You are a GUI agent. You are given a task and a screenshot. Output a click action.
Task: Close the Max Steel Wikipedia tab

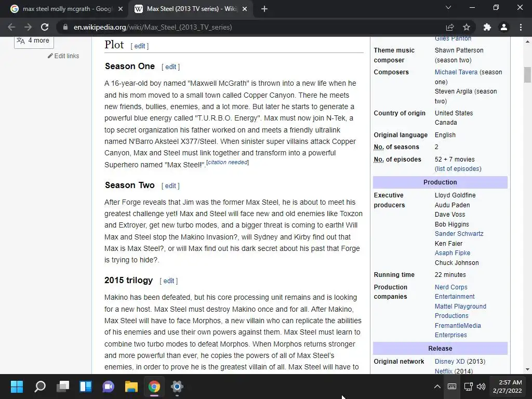[x=245, y=9]
